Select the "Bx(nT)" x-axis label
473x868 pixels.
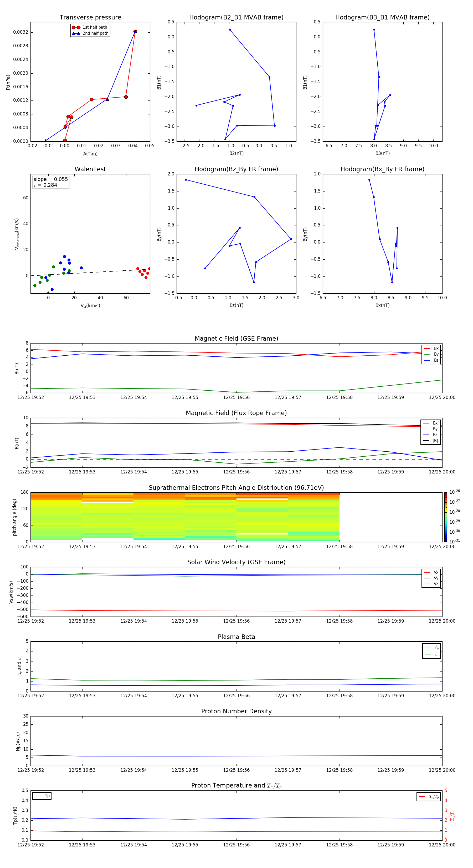pyautogui.click(x=382, y=305)
